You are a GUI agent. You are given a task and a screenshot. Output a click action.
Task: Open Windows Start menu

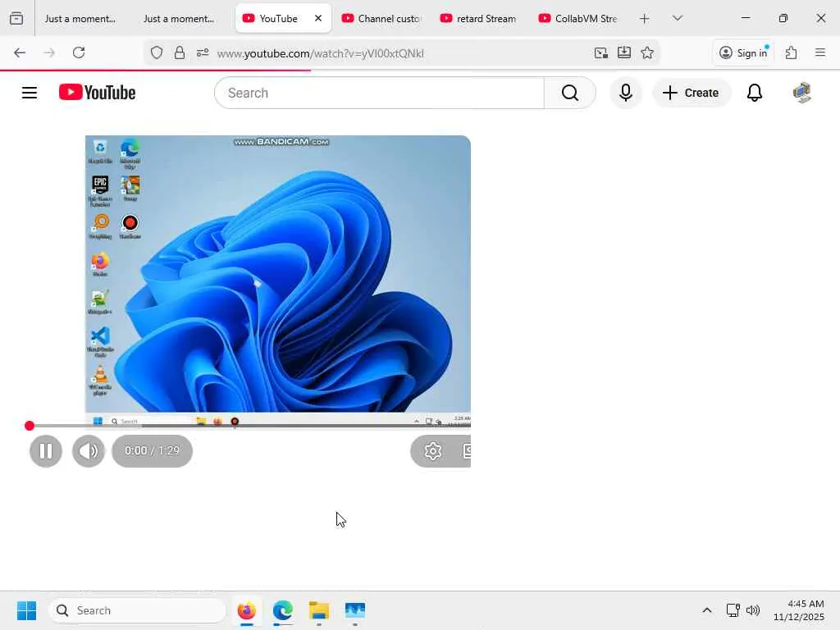[26, 610]
